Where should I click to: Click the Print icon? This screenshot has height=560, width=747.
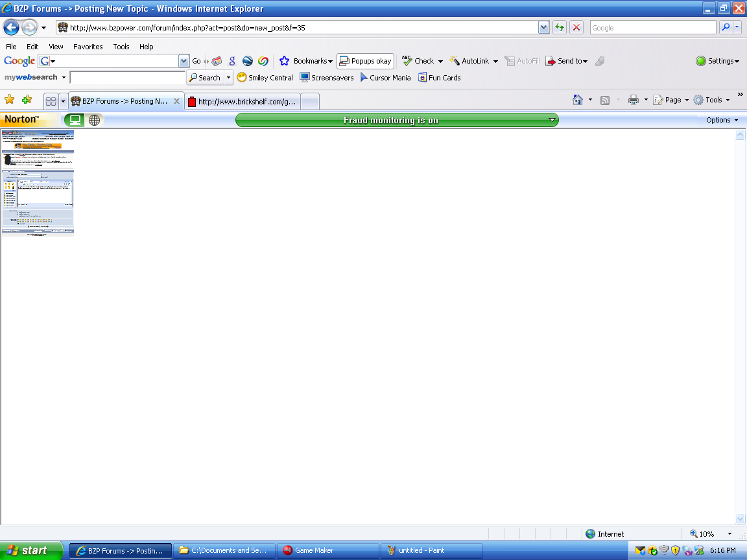(633, 100)
